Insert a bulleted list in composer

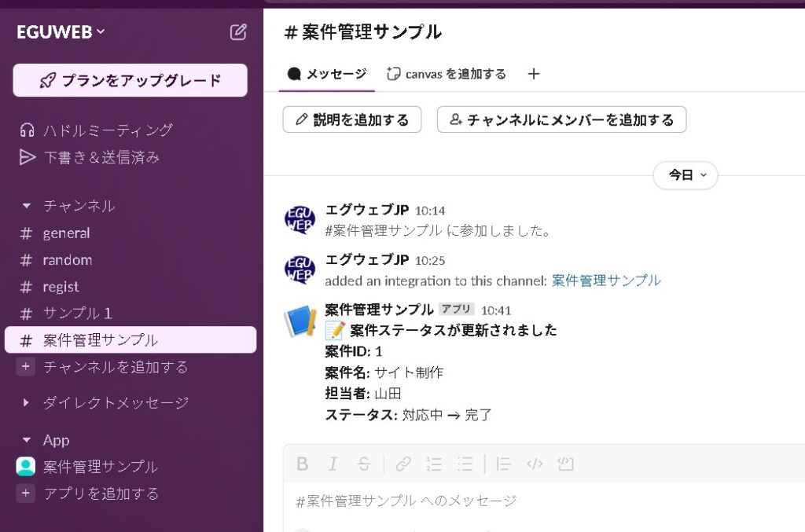(x=465, y=464)
